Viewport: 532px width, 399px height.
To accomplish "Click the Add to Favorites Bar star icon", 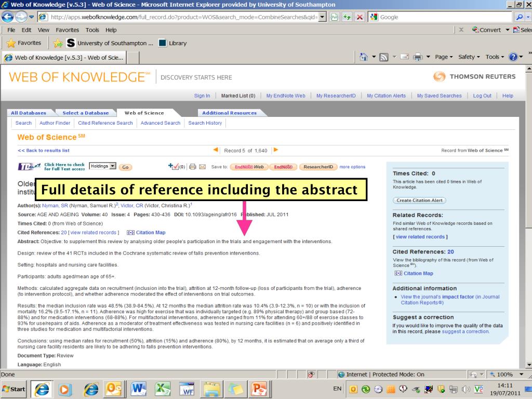I will tap(58, 43).
